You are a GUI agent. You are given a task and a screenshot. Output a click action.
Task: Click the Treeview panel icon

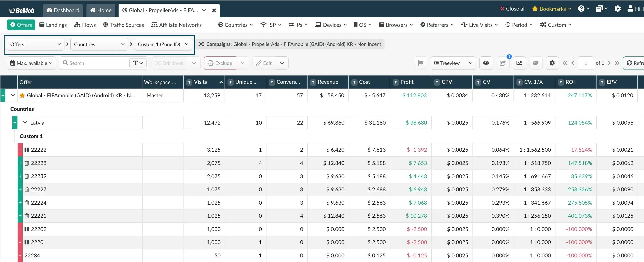[x=437, y=63]
